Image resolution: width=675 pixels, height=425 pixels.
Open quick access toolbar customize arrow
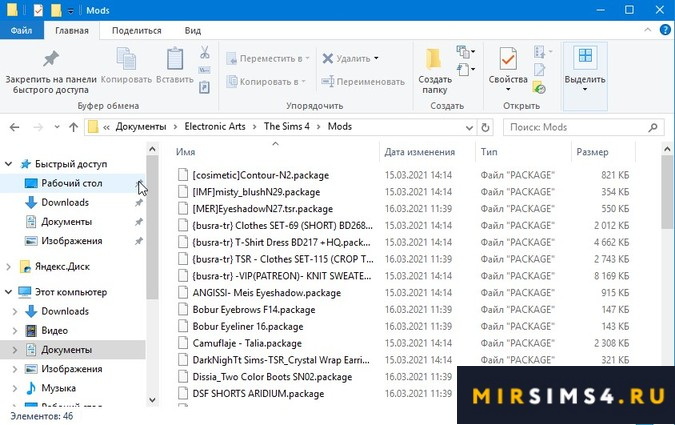pyautogui.click(x=71, y=10)
